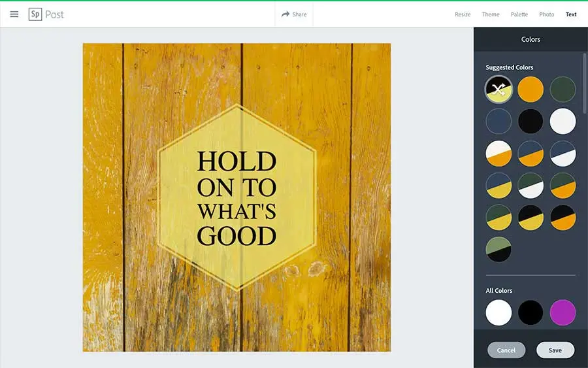This screenshot has height=368, width=588.
Task: Open the Palette tab
Action: [x=519, y=14]
